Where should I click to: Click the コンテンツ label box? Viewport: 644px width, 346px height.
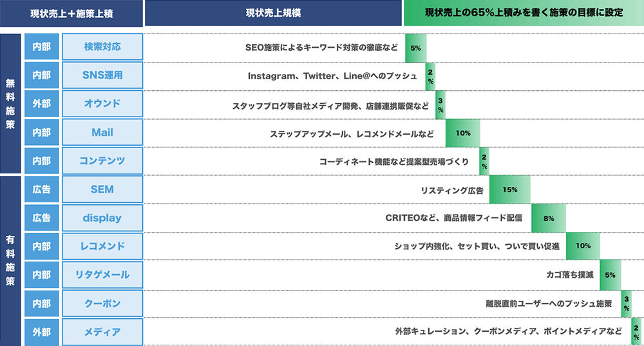click(102, 160)
